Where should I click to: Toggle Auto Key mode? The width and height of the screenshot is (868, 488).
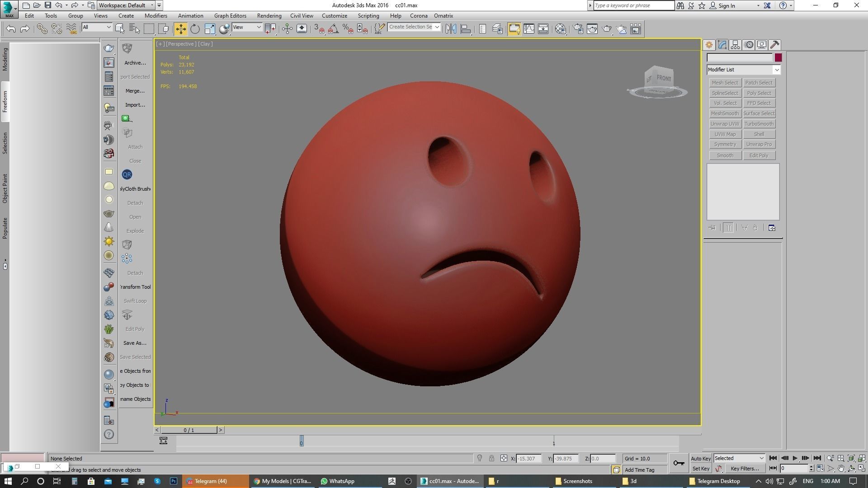(x=701, y=459)
